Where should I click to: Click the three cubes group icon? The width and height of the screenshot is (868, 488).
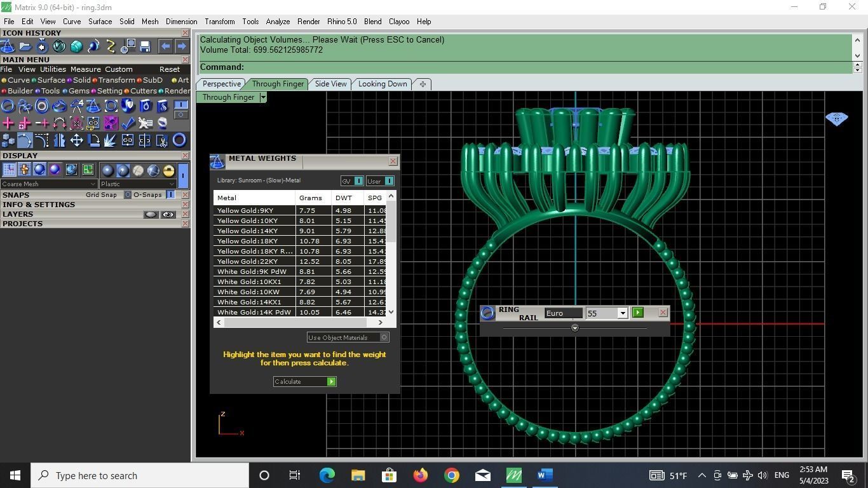tap(8, 140)
